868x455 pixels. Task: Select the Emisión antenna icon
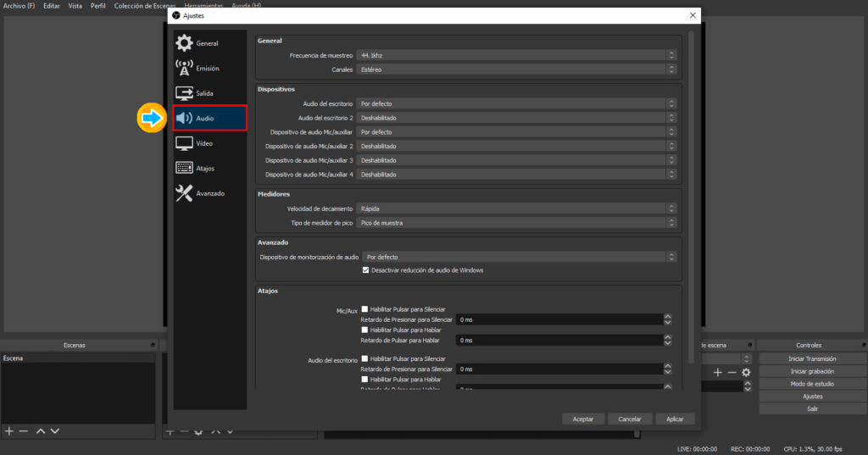click(x=184, y=68)
